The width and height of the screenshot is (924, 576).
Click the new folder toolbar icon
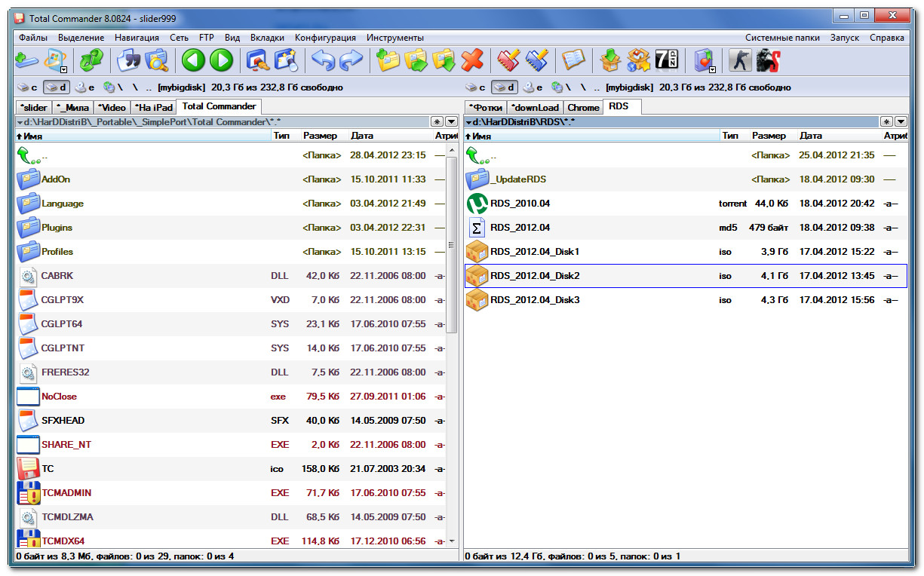coord(388,60)
